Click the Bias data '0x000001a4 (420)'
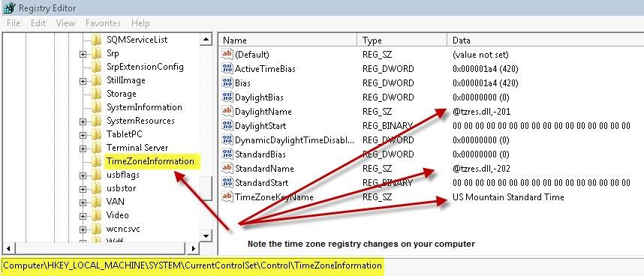The height and width of the screenshot is (276, 644). coord(485,82)
